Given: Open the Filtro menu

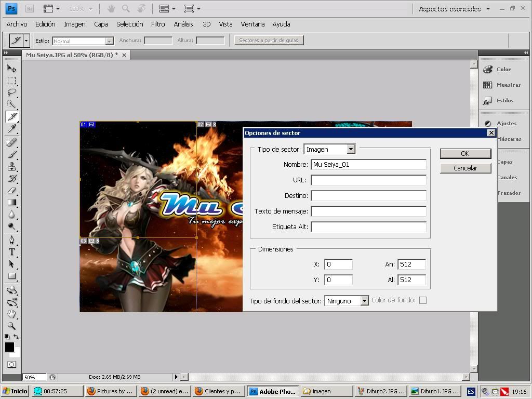Looking at the screenshot, I should click(x=158, y=24).
